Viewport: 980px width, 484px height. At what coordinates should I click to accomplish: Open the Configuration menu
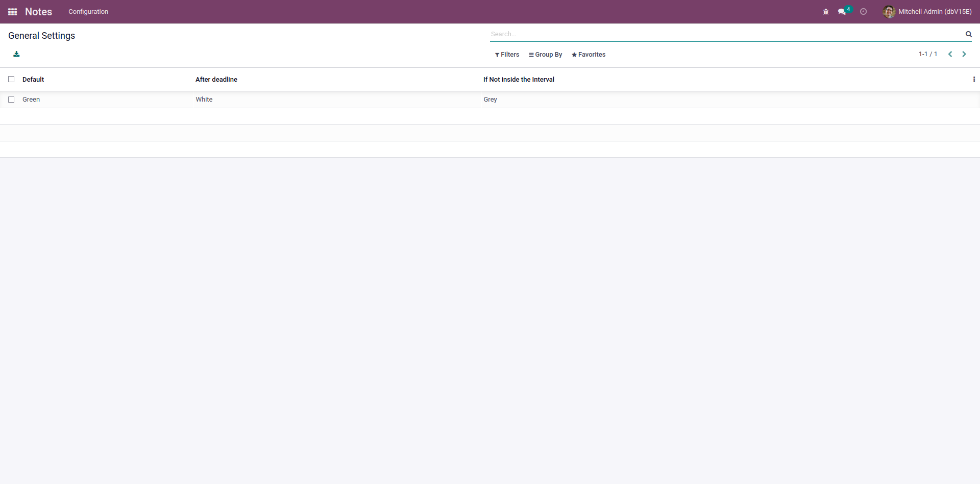coord(88,12)
